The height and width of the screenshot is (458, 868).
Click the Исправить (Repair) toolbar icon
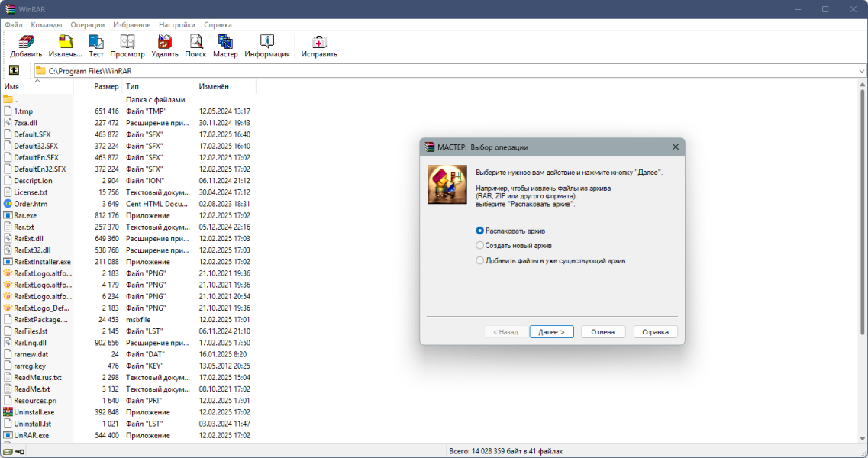(x=319, y=42)
